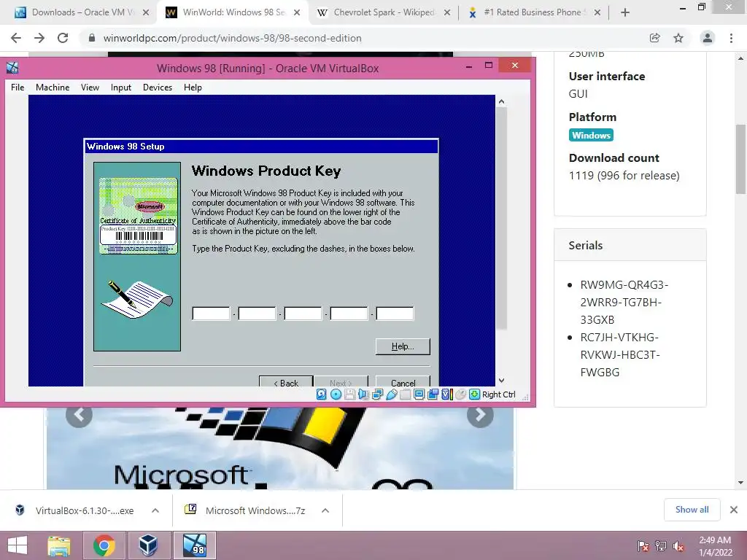This screenshot has width=747, height=560.
Task: Open VirtualBox audio status icon
Action: (x=363, y=394)
